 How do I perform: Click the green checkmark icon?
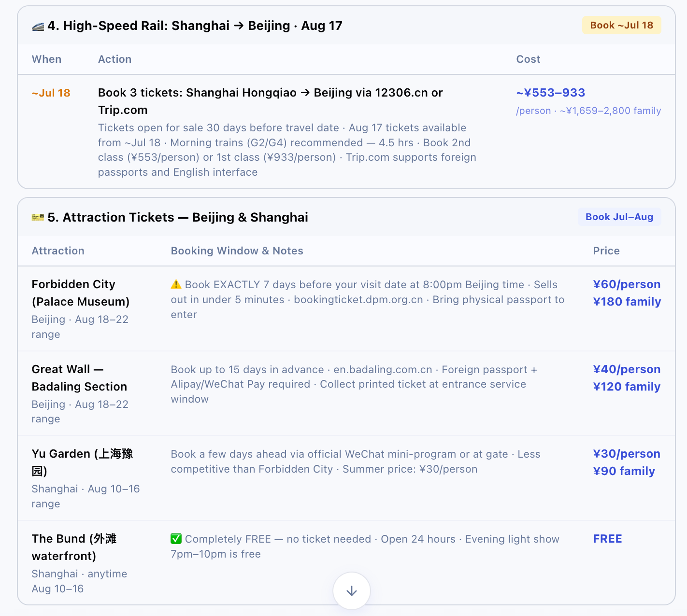coord(176,539)
